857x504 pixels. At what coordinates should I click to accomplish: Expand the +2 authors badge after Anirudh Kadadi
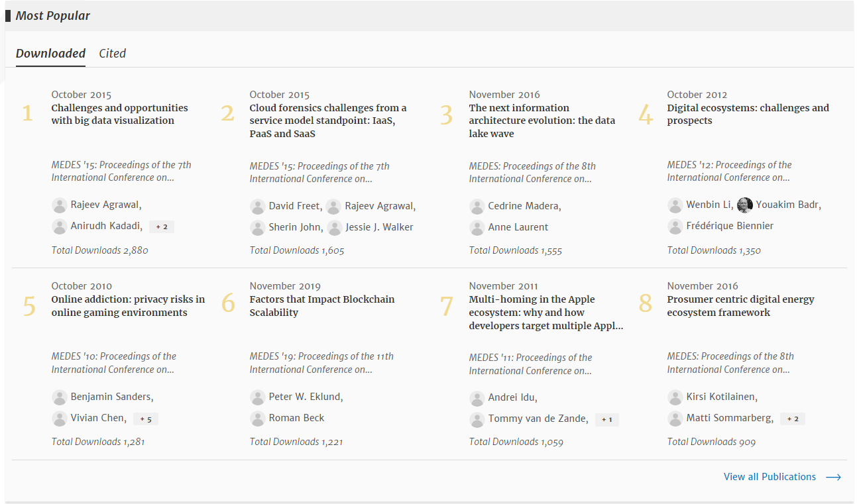tap(161, 227)
